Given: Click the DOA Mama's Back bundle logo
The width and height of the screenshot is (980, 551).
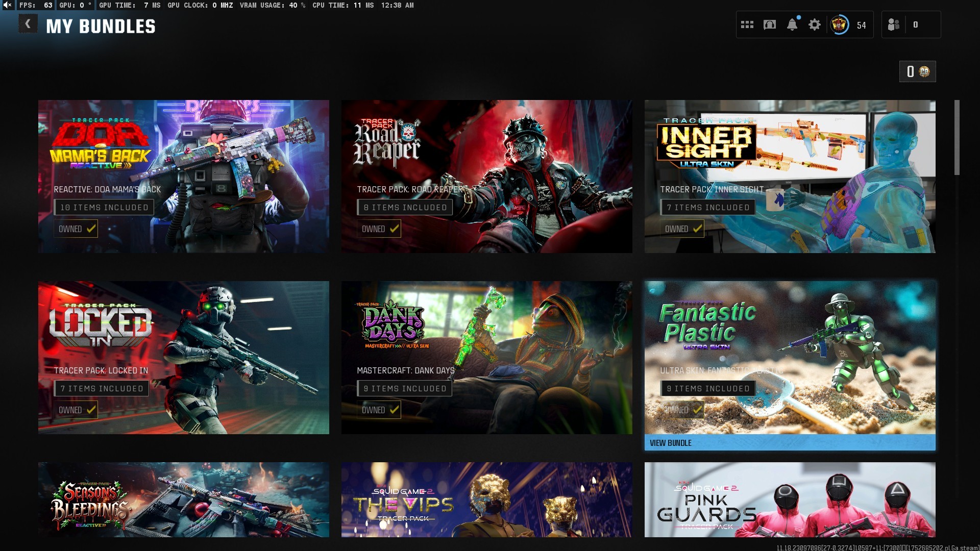Looking at the screenshot, I should [x=100, y=144].
